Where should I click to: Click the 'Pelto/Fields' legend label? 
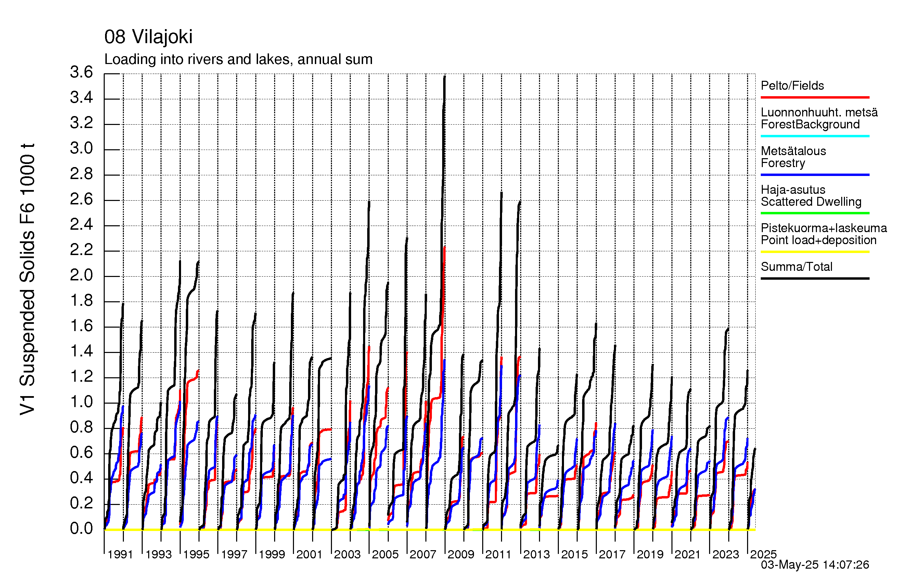pyautogui.click(x=792, y=85)
